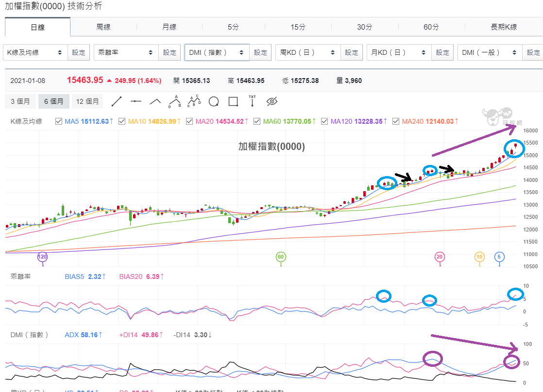This screenshot has width=543, height=392.
Task: Switch to the 15分 tab
Action: point(298,27)
